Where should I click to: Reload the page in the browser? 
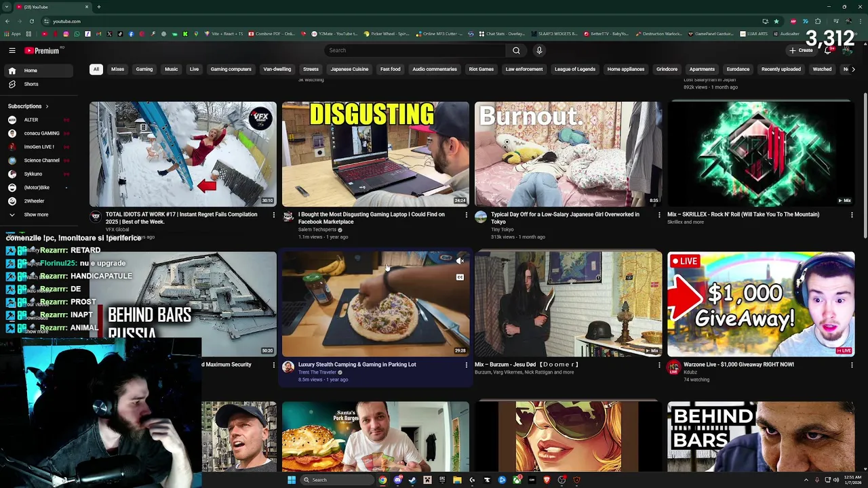pyautogui.click(x=31, y=21)
